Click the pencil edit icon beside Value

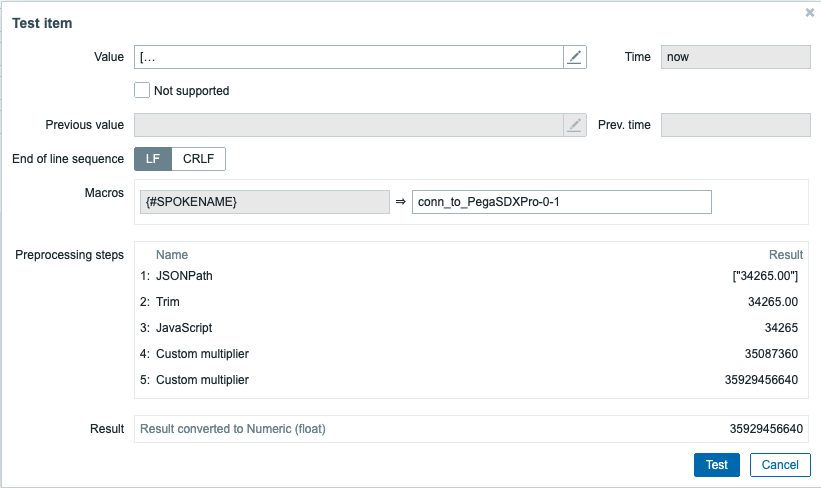click(574, 57)
